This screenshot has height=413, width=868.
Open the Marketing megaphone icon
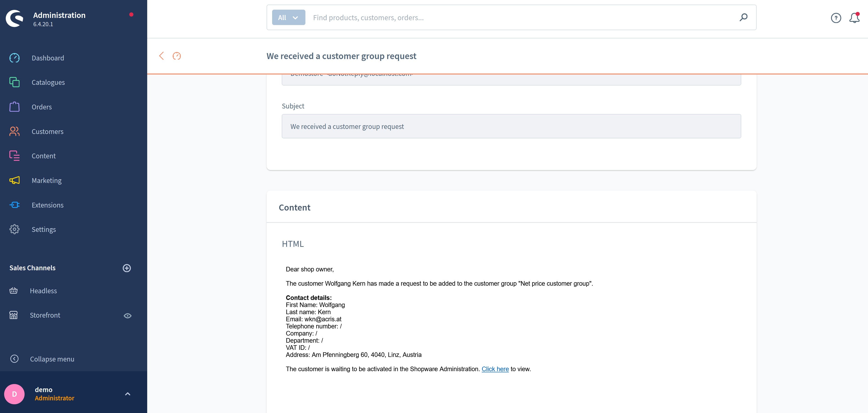click(14, 180)
